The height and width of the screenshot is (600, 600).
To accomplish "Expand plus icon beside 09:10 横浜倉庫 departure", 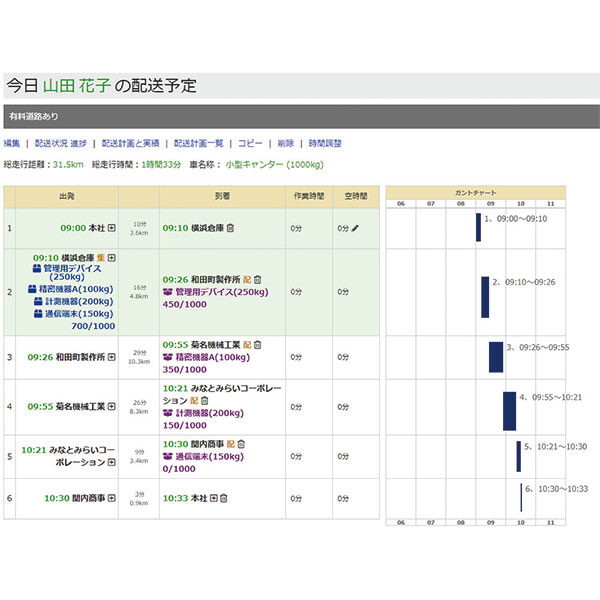I will [x=111, y=258].
